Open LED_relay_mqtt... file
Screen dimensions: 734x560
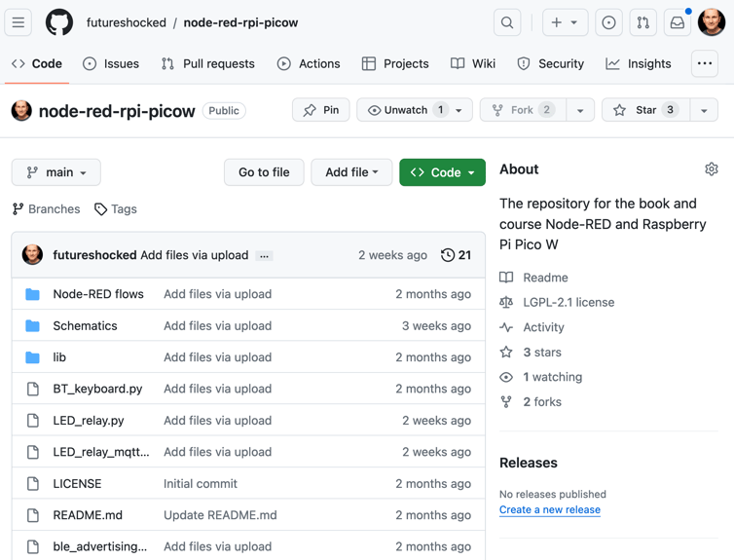coord(101,452)
